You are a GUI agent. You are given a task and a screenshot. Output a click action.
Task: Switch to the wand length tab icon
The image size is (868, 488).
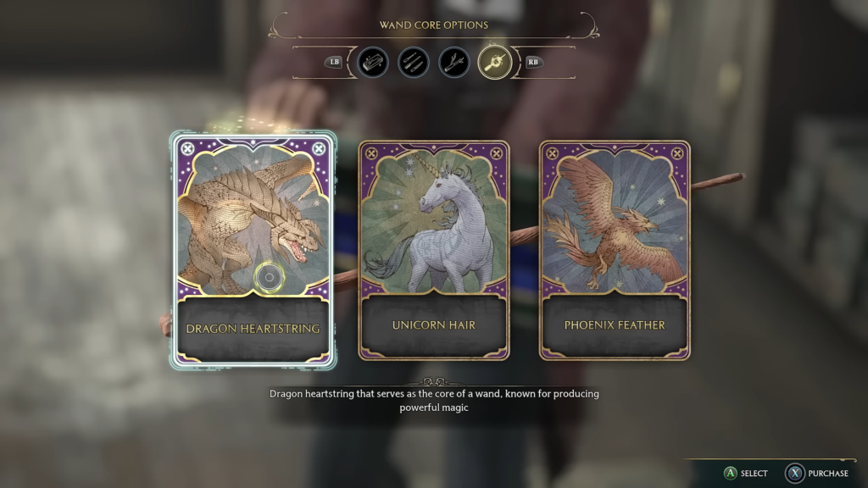pos(413,62)
